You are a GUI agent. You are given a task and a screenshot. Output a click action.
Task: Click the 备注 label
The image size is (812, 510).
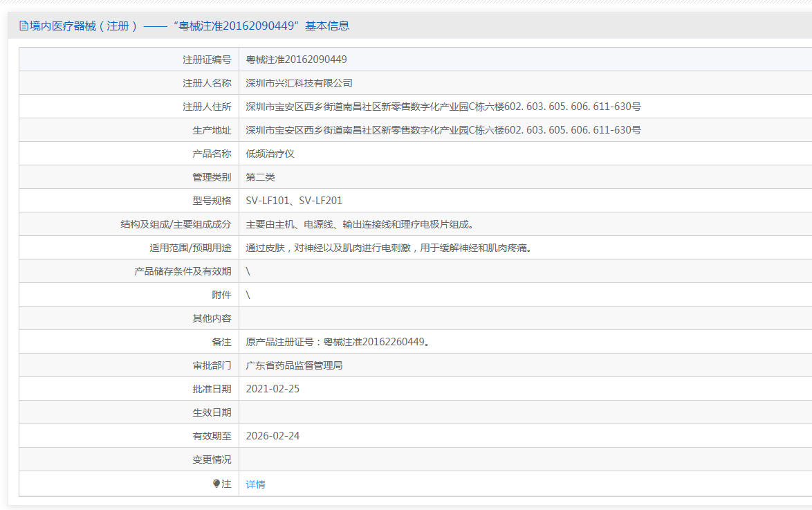pyautogui.click(x=221, y=342)
